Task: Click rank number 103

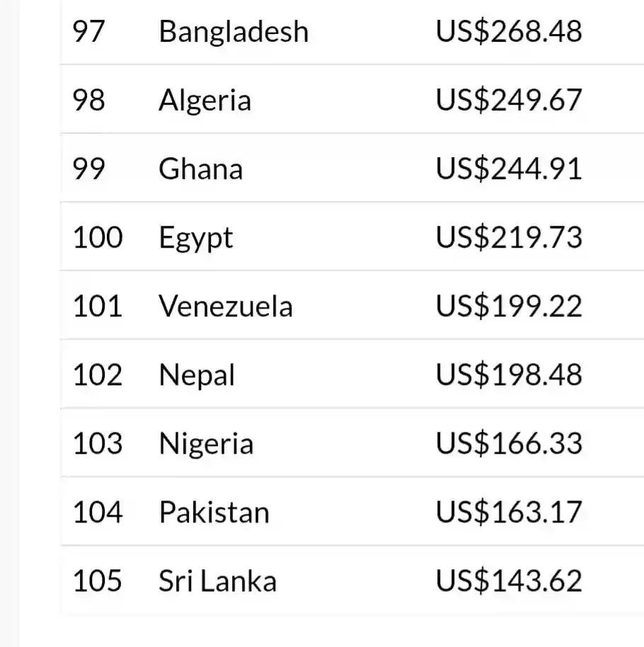Action: (98, 443)
